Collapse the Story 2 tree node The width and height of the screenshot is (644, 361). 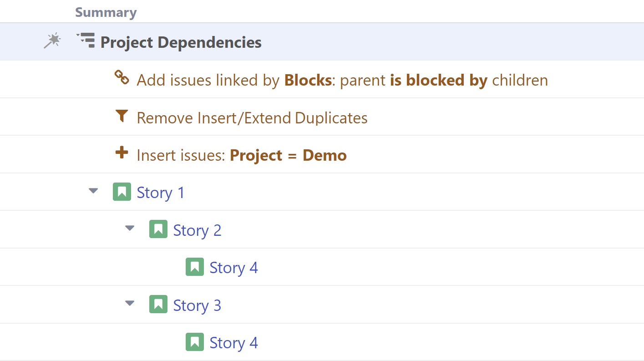pyautogui.click(x=130, y=229)
